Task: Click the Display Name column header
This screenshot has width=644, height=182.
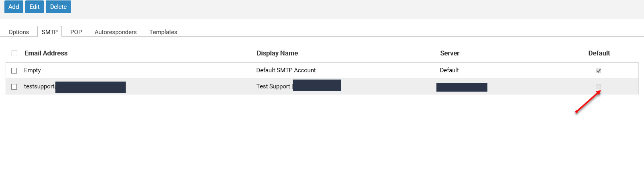Action: click(x=277, y=53)
